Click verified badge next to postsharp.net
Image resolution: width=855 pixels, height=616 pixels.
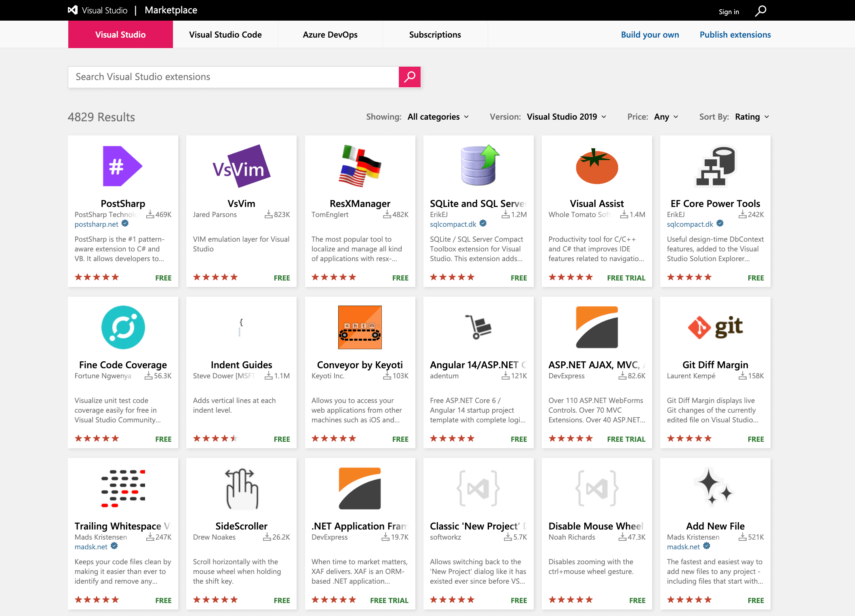click(125, 224)
